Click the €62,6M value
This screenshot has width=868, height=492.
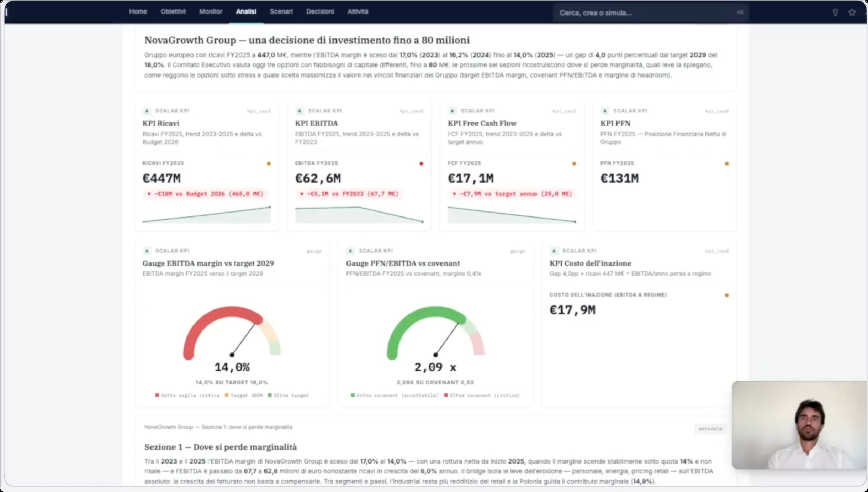click(318, 178)
